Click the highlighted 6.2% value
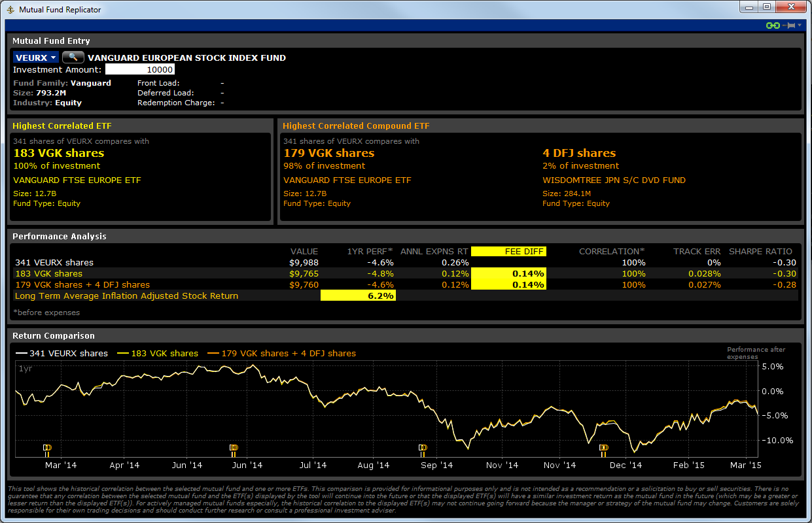 click(x=358, y=295)
